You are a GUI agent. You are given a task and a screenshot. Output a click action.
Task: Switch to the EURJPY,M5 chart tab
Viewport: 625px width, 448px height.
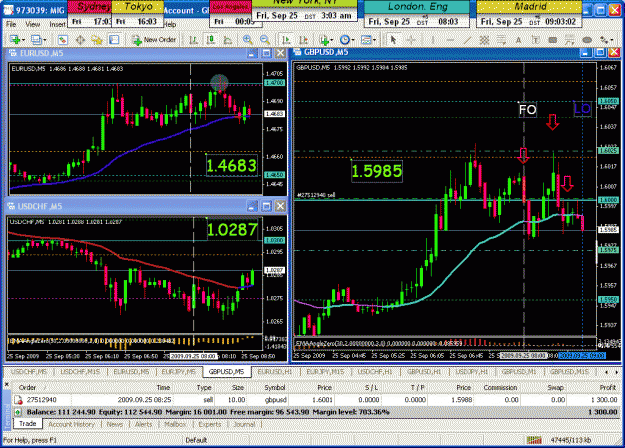(178, 371)
